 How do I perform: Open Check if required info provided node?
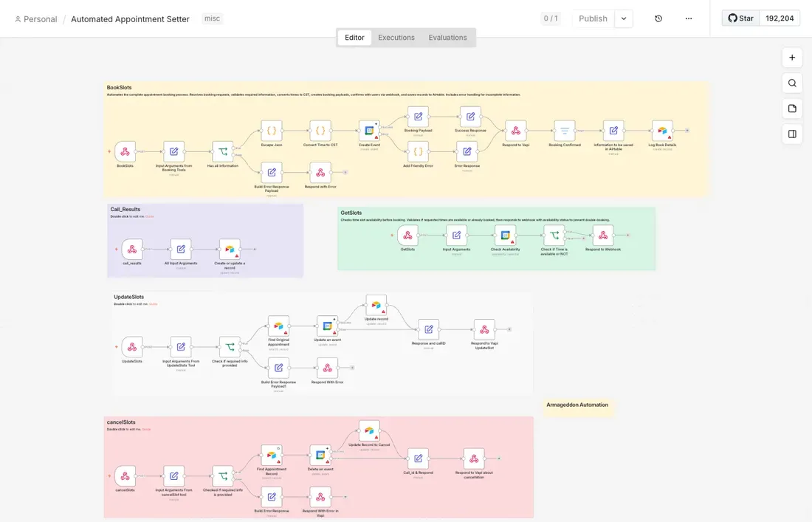[x=230, y=347]
